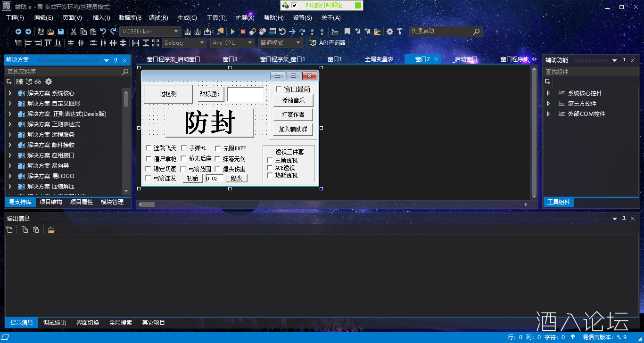644x343 pixels.
Task: Click the API查询器 button
Action: click(328, 43)
